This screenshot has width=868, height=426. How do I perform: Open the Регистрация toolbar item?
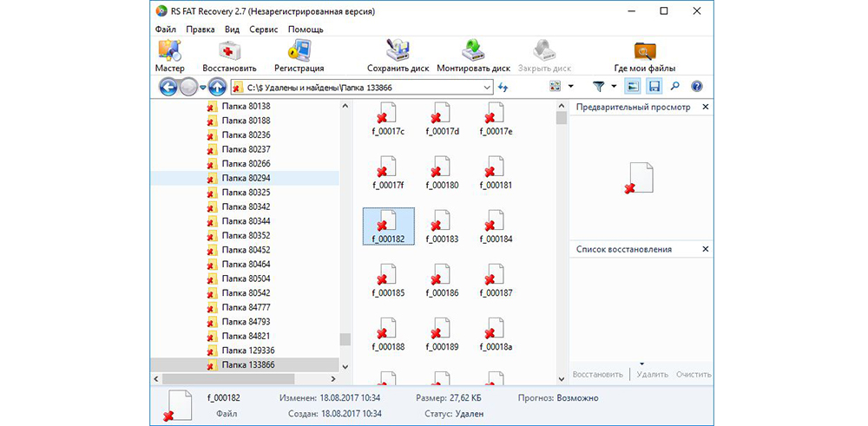[x=299, y=56]
